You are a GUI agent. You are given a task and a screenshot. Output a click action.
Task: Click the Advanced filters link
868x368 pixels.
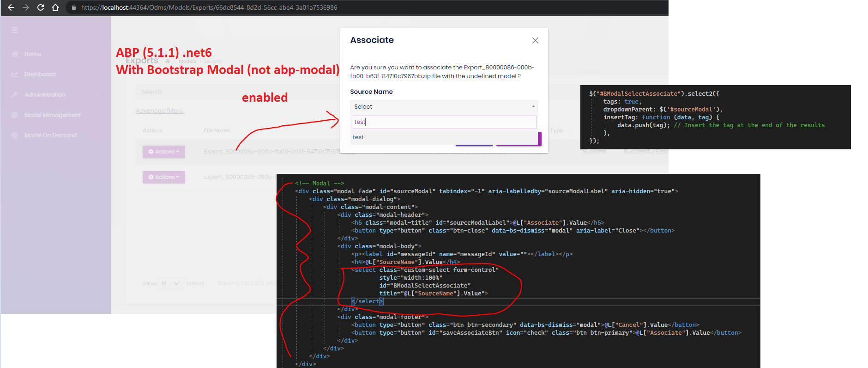click(159, 111)
